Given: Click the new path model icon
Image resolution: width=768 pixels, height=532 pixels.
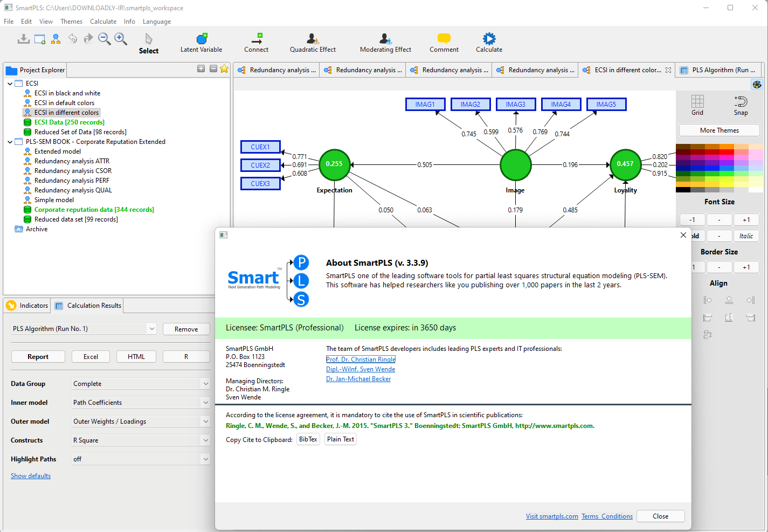Looking at the screenshot, I should [x=56, y=39].
